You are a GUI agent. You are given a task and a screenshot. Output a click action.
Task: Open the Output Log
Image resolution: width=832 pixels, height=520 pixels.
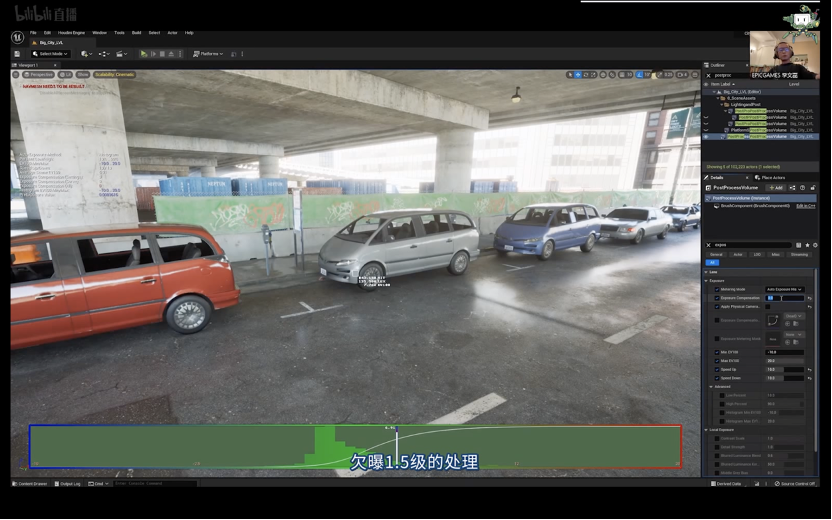point(67,483)
